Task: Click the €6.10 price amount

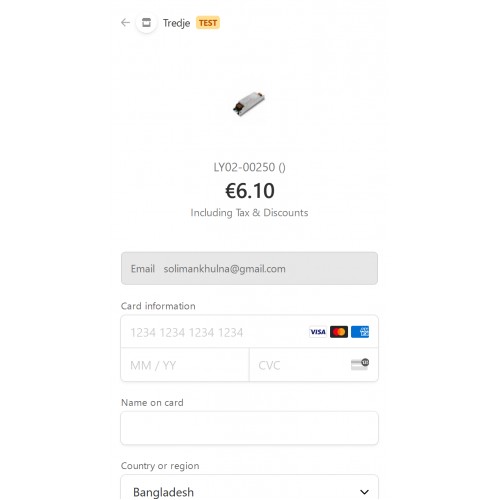Action: (x=250, y=191)
